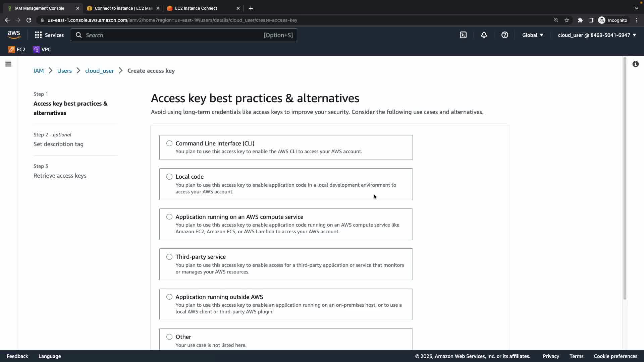Select the Other use case option

click(169, 337)
